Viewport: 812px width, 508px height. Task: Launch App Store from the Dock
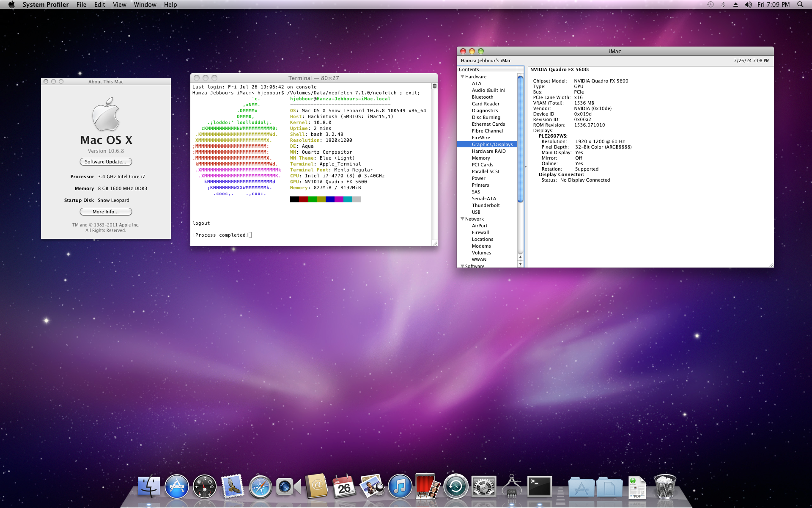(x=177, y=486)
